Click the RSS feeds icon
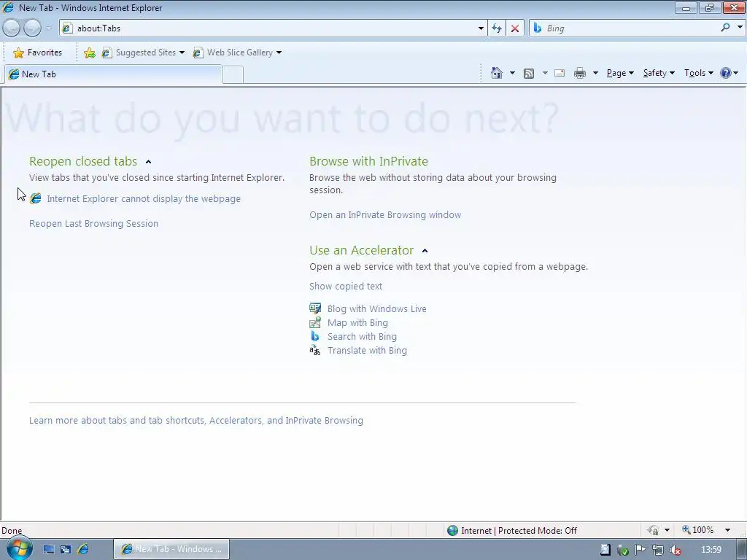747x560 pixels. click(529, 73)
